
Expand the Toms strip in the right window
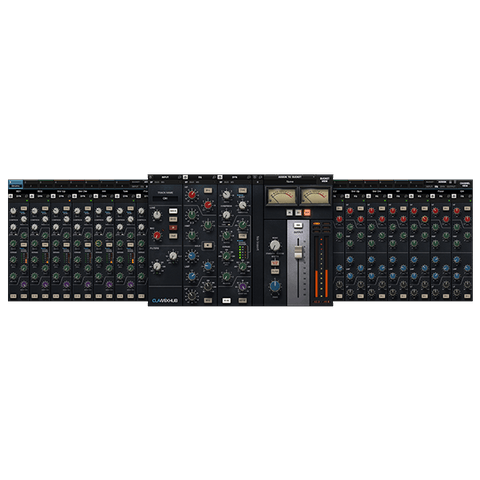pos(411,196)
